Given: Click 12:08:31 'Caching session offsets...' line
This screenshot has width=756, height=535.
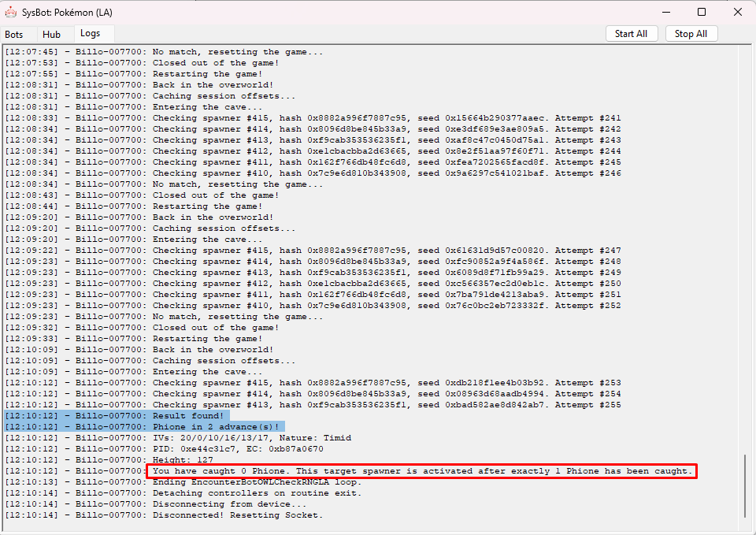Looking at the screenshot, I should pos(150,96).
